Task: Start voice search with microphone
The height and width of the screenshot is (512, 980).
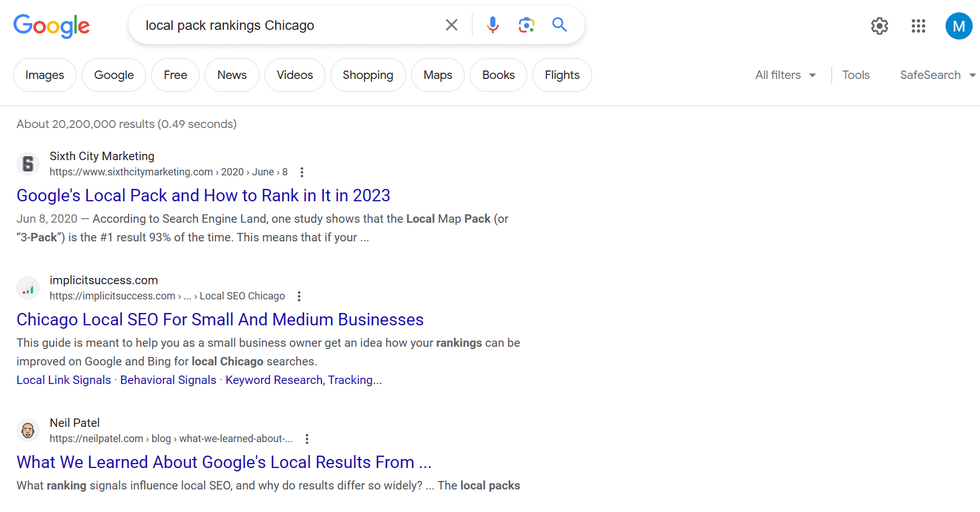Action: pos(492,25)
